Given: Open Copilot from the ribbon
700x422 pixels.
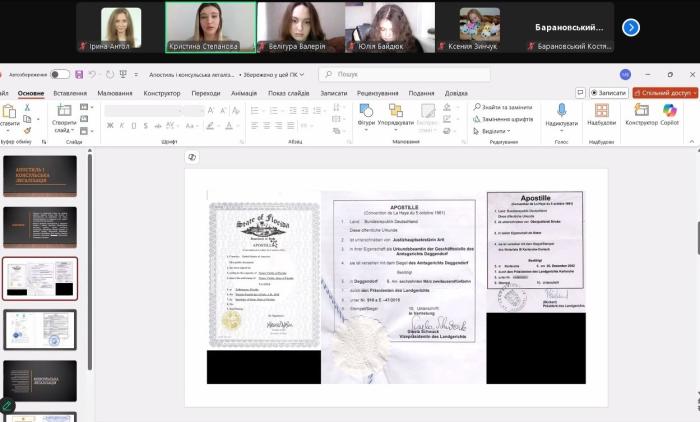Looking at the screenshot, I should point(670,110).
